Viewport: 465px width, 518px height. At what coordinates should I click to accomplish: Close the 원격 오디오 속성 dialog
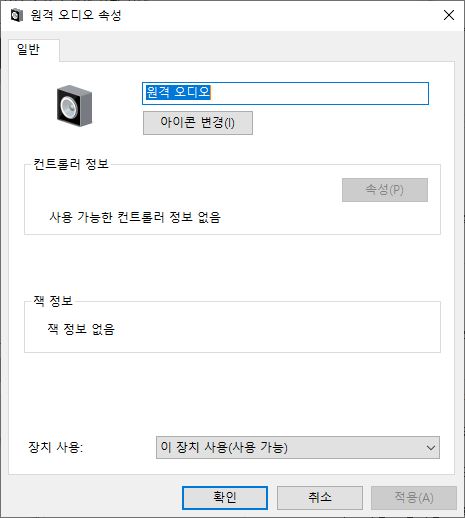[449, 15]
